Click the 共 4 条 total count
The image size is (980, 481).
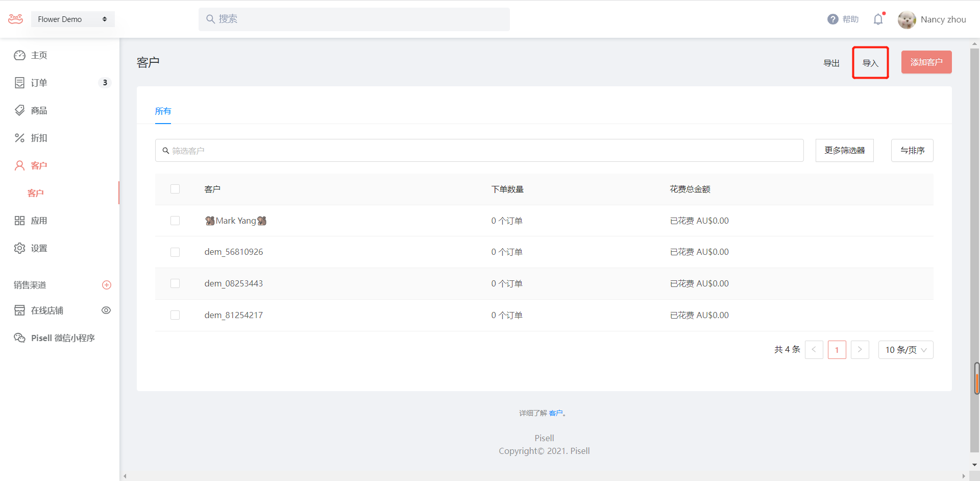click(787, 350)
